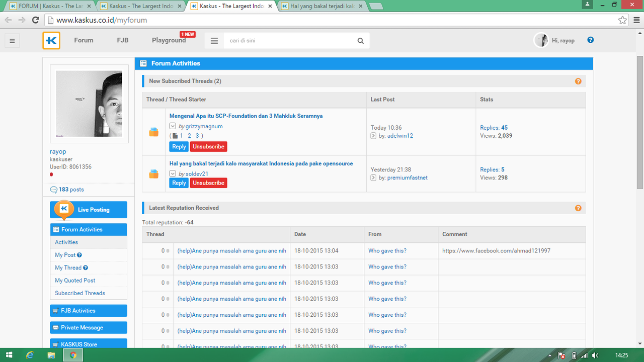Open the search category menu icon
This screenshot has height=362, width=644.
coord(214,41)
